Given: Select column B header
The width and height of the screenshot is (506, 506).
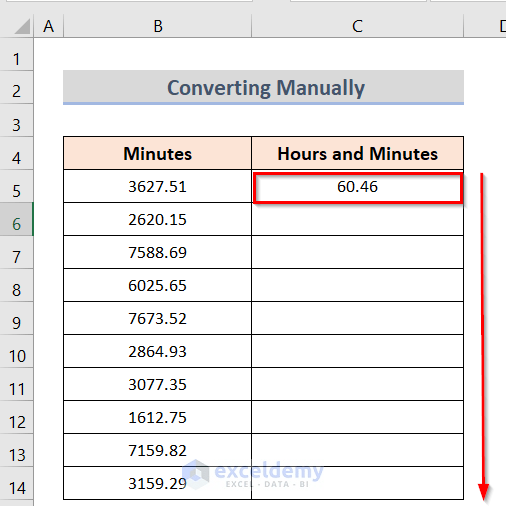Looking at the screenshot, I should point(158,26).
